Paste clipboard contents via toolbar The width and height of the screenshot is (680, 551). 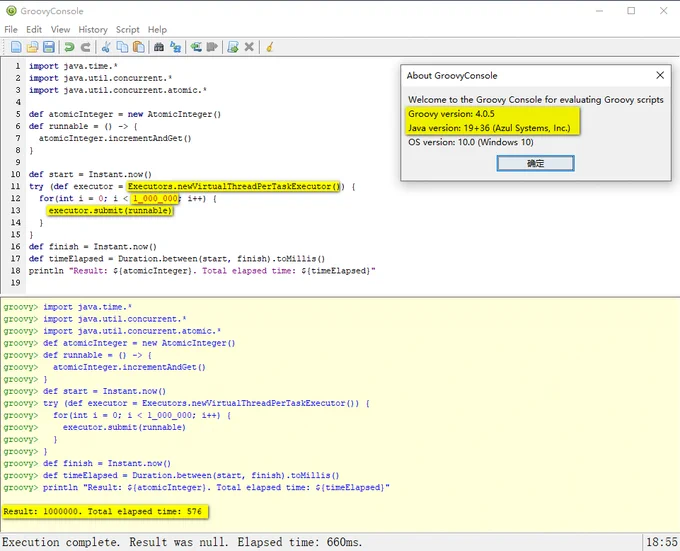pos(139,47)
